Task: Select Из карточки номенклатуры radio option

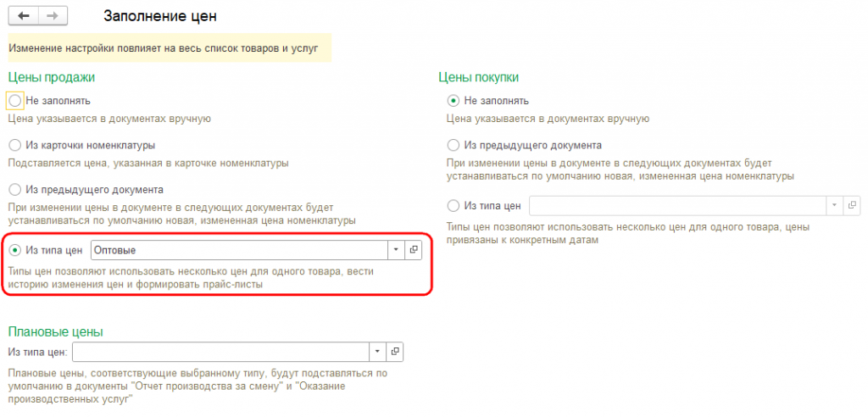Action: click(x=15, y=145)
